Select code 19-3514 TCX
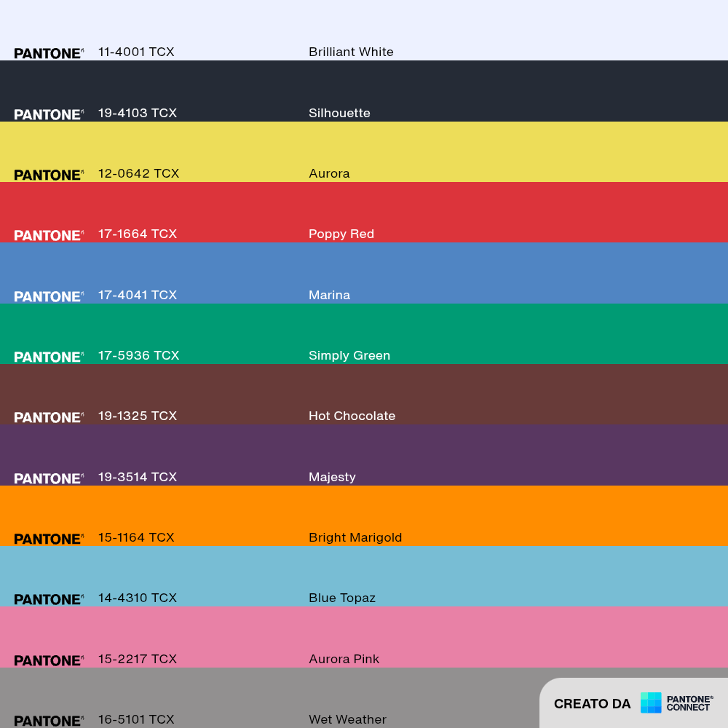728x728 pixels. [138, 478]
